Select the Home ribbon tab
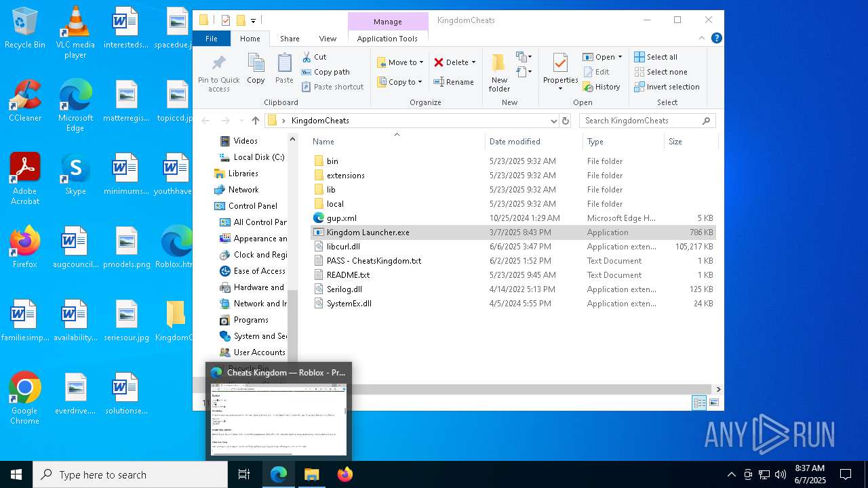Image resolution: width=868 pixels, height=488 pixels. 250,39
